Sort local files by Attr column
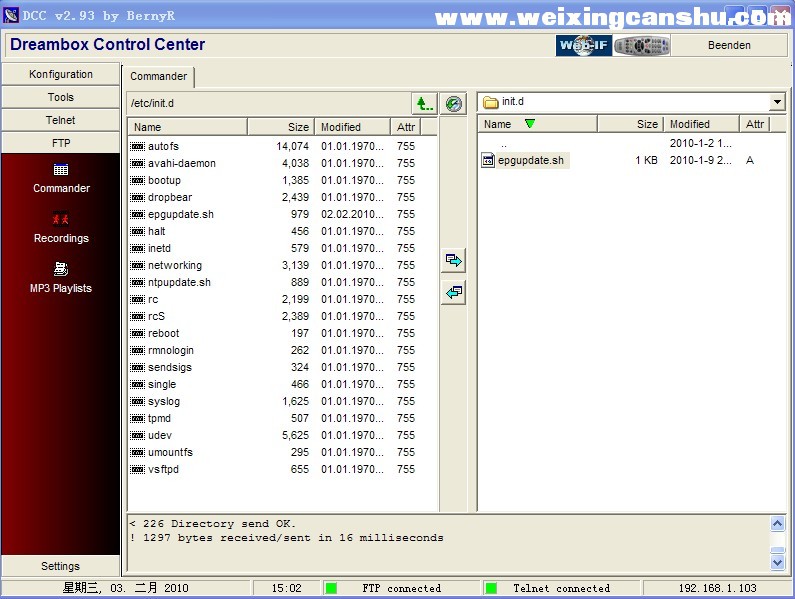This screenshot has width=795, height=599. click(754, 124)
